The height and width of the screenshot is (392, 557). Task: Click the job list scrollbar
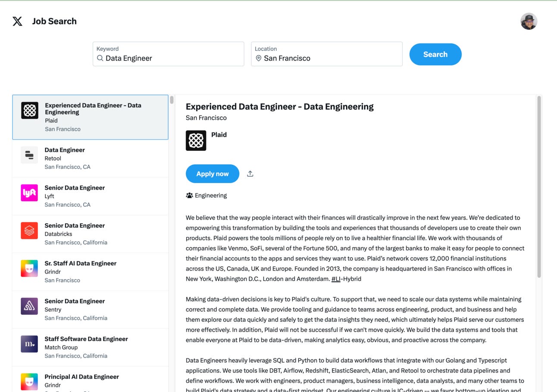tap(172, 100)
